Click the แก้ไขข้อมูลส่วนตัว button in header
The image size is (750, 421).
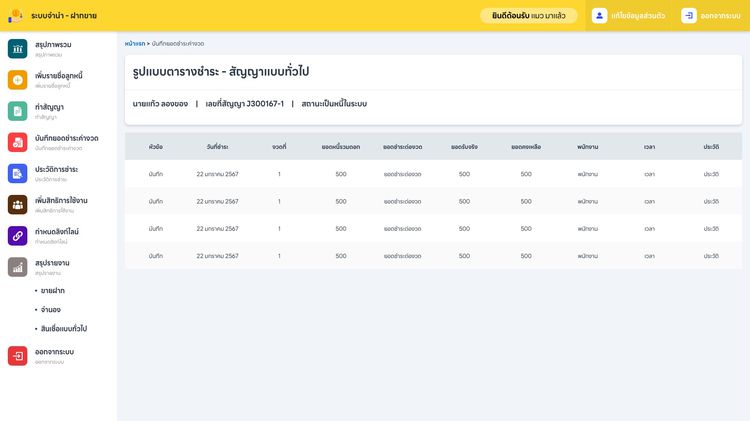coord(629,16)
